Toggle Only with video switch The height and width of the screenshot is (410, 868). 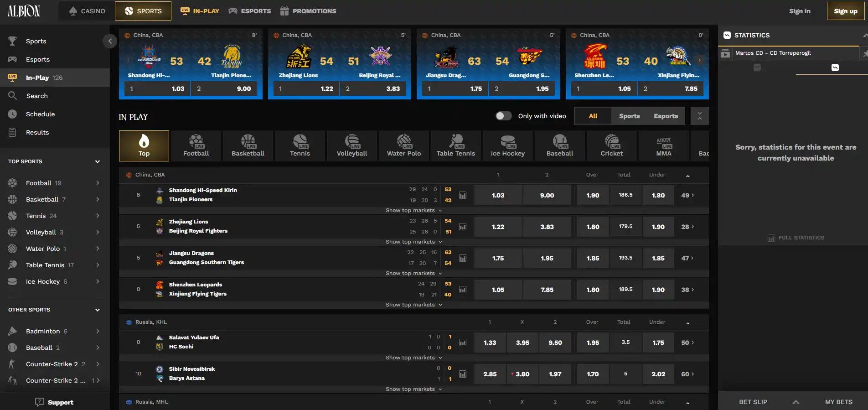click(504, 116)
